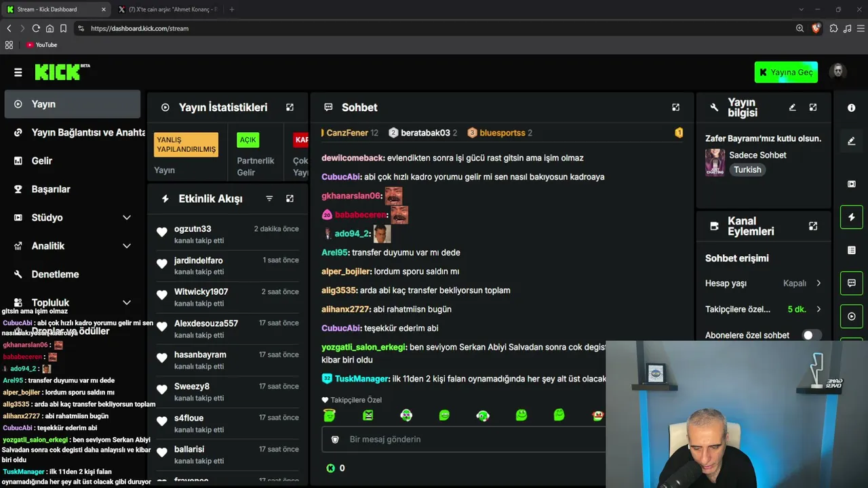The image size is (868, 488).
Task: Open the Gelir sidebar page
Action: click(73, 161)
